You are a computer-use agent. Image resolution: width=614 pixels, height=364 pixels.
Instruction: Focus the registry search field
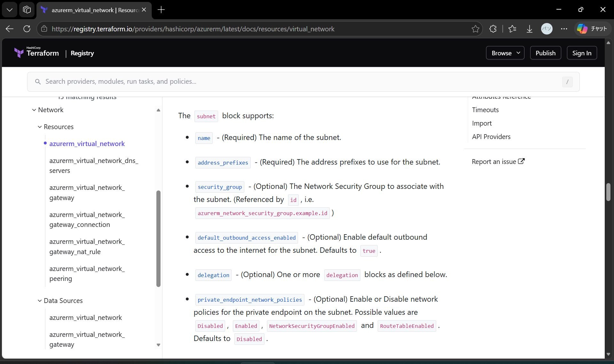(303, 81)
